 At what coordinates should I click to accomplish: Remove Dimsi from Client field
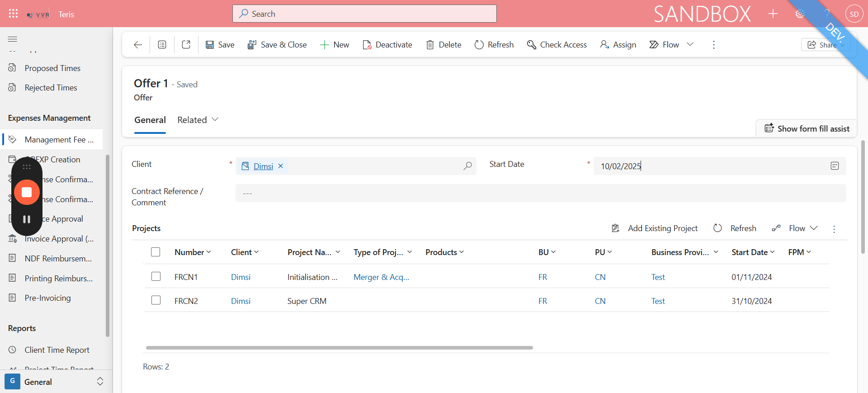pyautogui.click(x=281, y=166)
